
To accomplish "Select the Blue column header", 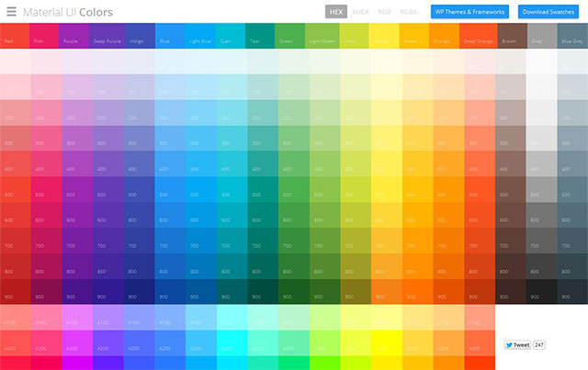I will tap(170, 36).
